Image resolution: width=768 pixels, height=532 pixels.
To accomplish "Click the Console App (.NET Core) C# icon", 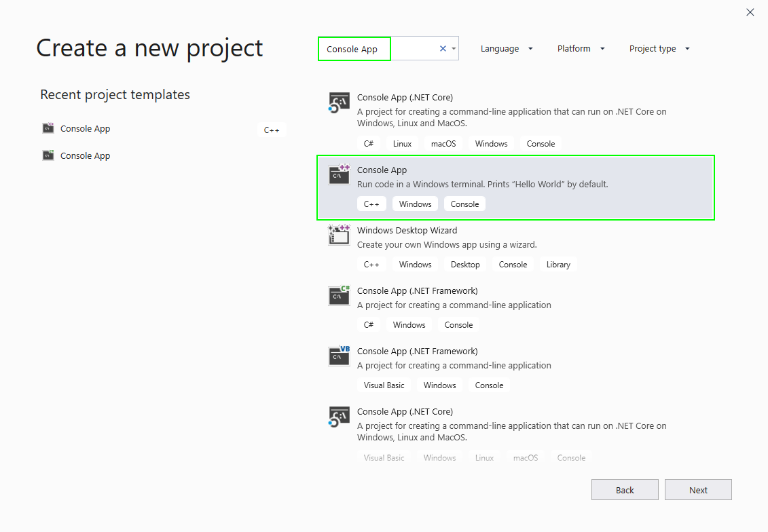I will pos(339,102).
